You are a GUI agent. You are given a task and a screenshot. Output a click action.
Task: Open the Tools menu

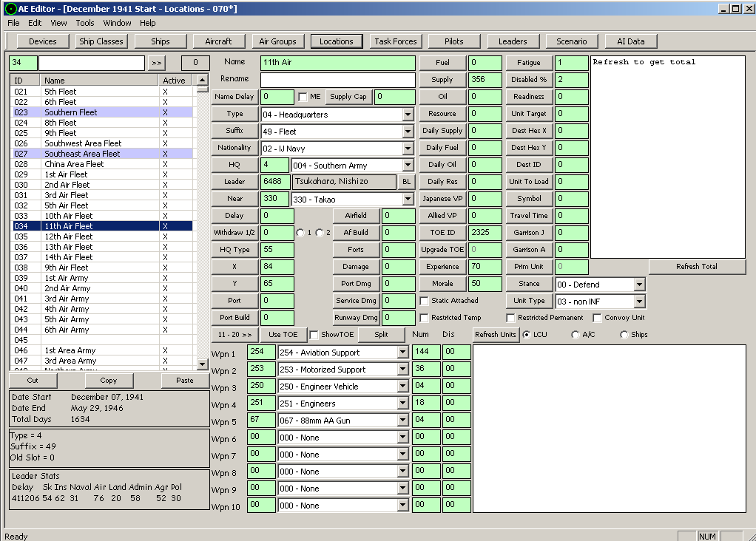point(84,23)
